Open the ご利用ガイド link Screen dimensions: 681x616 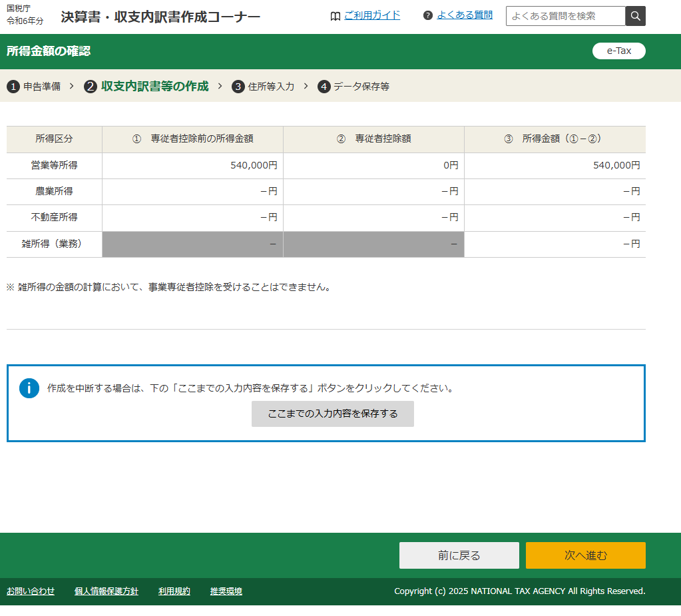tap(372, 15)
